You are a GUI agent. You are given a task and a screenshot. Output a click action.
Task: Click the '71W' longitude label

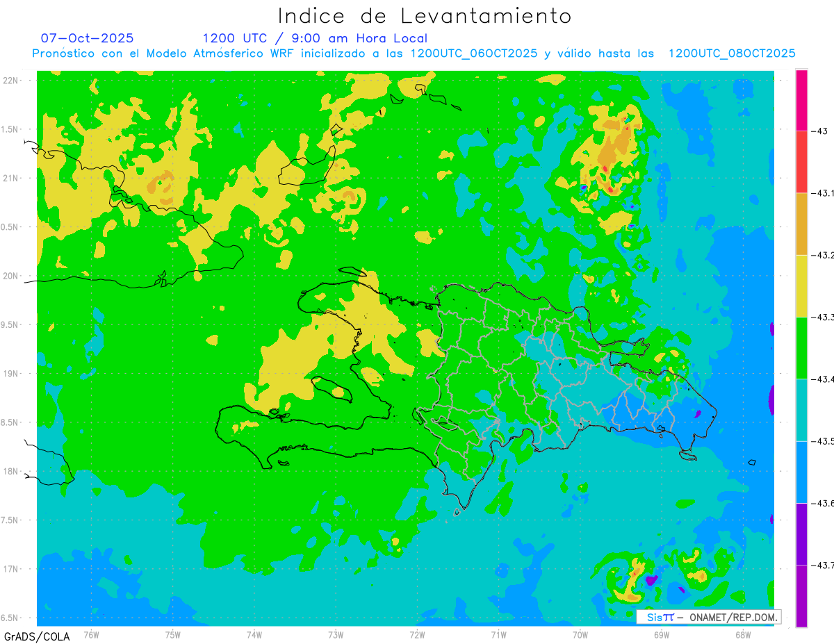(498, 634)
